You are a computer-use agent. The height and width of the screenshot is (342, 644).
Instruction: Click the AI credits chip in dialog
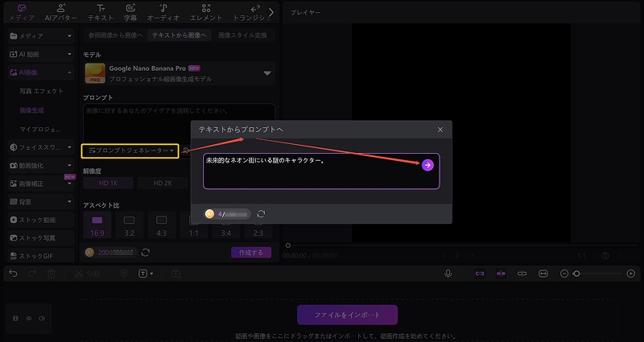pyautogui.click(x=228, y=214)
